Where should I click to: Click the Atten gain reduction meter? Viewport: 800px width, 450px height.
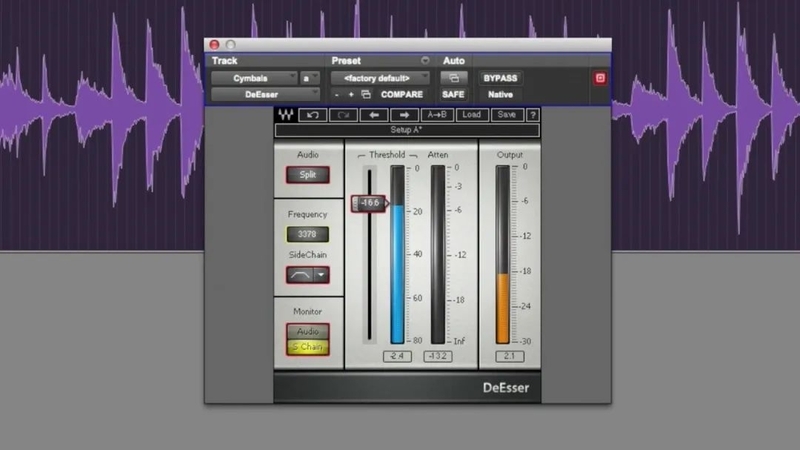click(x=438, y=255)
